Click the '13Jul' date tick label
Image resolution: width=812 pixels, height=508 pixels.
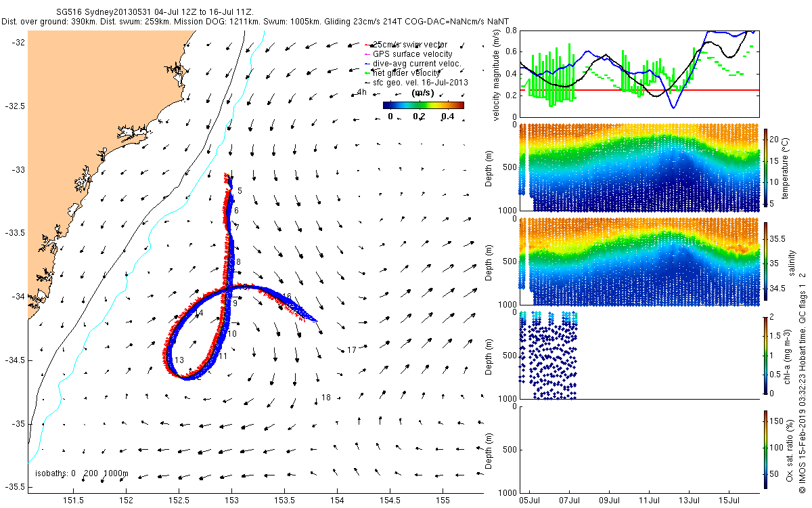coord(689,501)
